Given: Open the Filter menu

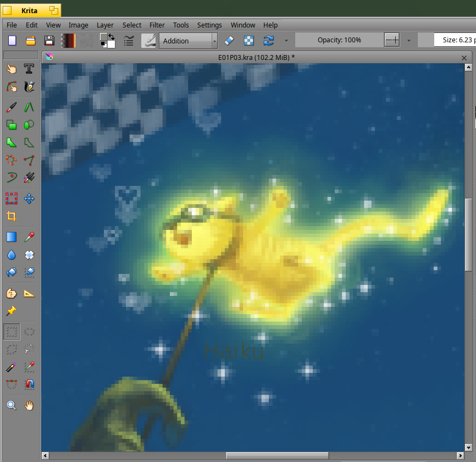Looking at the screenshot, I should click(157, 25).
